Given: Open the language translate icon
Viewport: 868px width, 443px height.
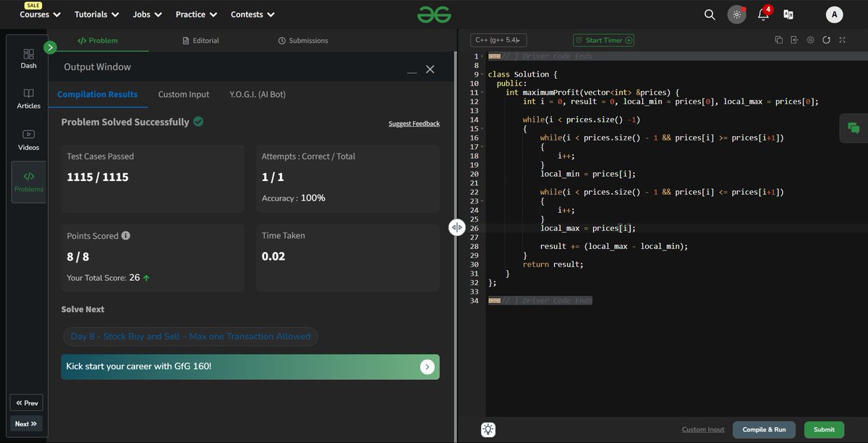Looking at the screenshot, I should point(788,14).
